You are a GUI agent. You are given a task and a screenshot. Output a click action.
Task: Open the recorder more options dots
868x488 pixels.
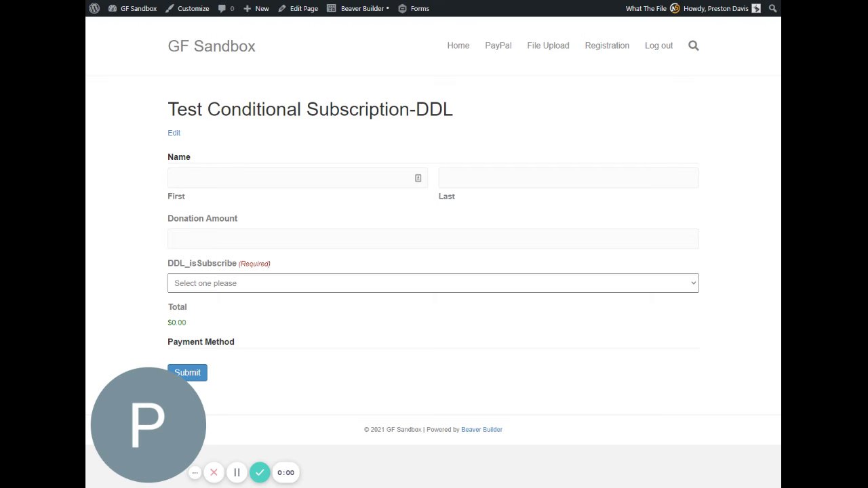click(x=195, y=472)
